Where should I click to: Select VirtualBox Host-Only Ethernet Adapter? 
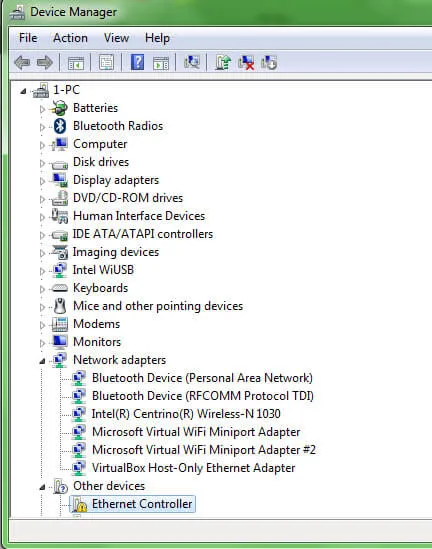[x=194, y=468]
